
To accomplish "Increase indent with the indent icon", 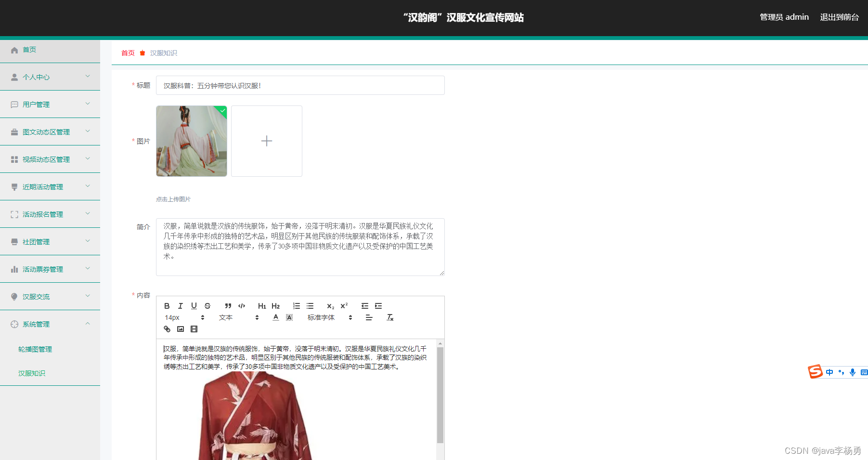I will [378, 306].
